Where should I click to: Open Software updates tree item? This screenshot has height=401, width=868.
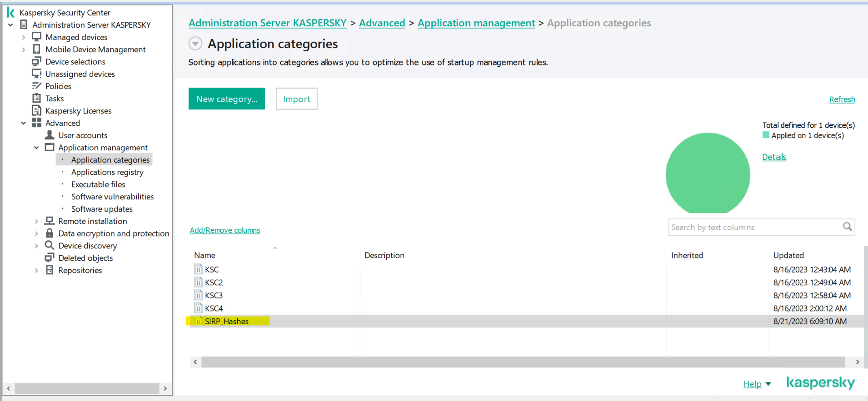(x=102, y=209)
